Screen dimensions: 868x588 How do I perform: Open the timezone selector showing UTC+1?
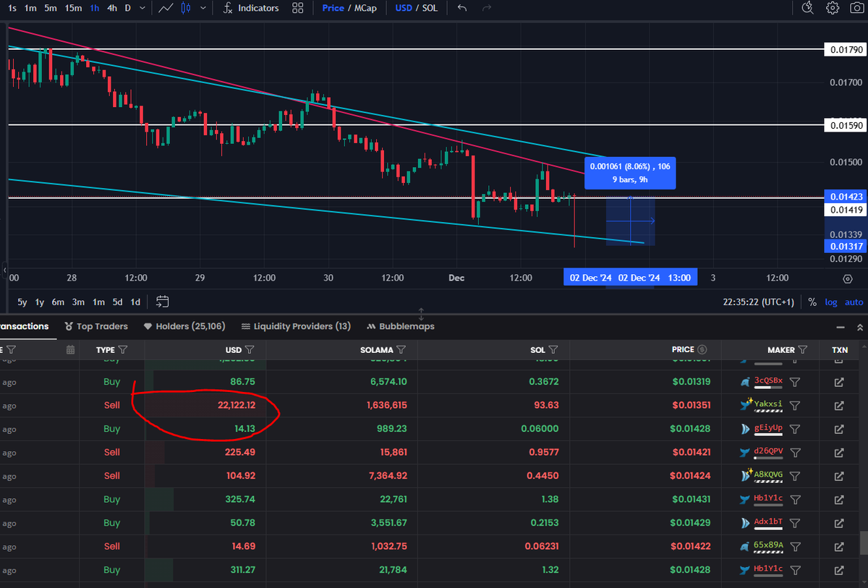759,302
